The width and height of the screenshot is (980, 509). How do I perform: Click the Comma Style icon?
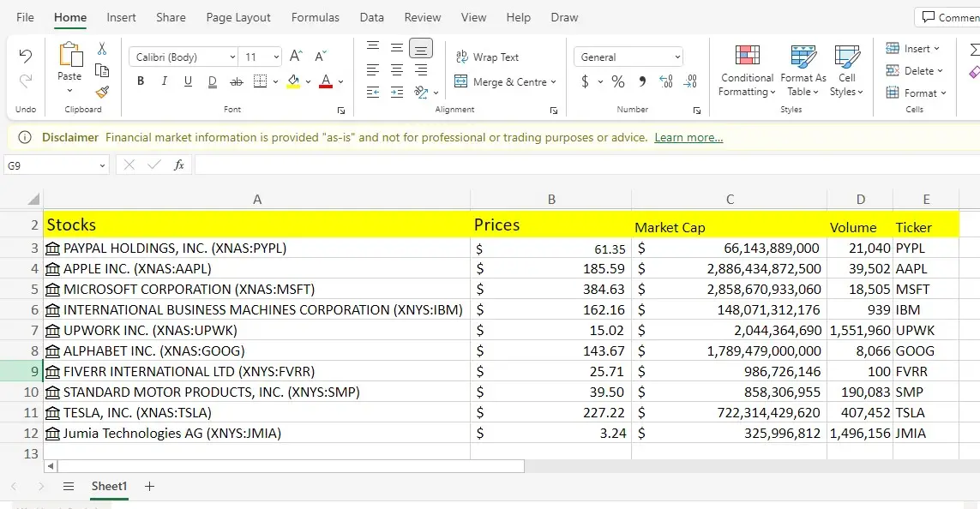click(x=643, y=81)
